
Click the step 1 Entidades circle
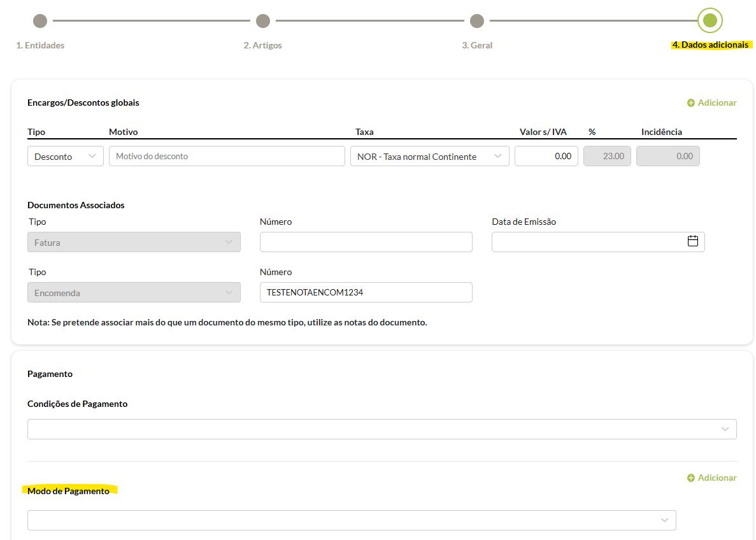[40, 21]
